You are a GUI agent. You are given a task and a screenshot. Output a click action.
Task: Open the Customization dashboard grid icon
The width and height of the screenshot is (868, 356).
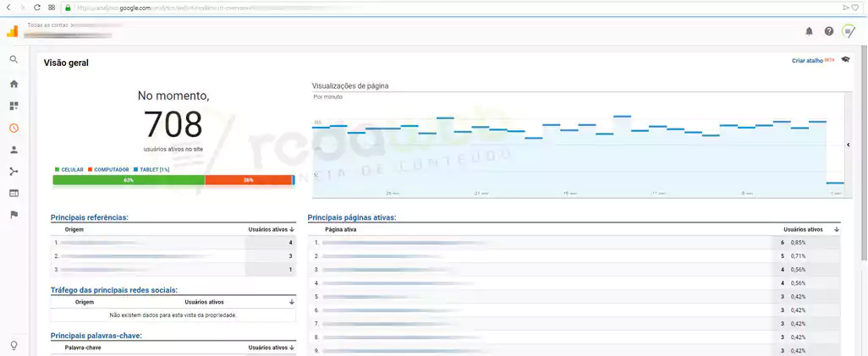tap(14, 107)
